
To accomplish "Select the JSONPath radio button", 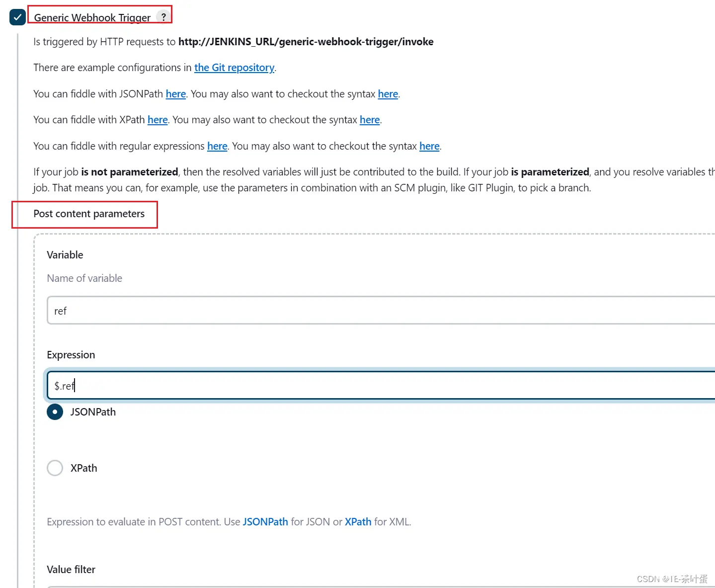I will 55,412.
